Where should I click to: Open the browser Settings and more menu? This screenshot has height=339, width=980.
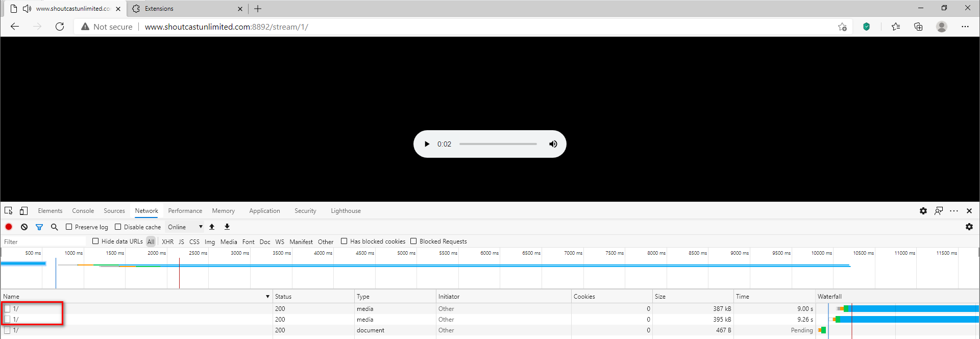tap(965, 27)
